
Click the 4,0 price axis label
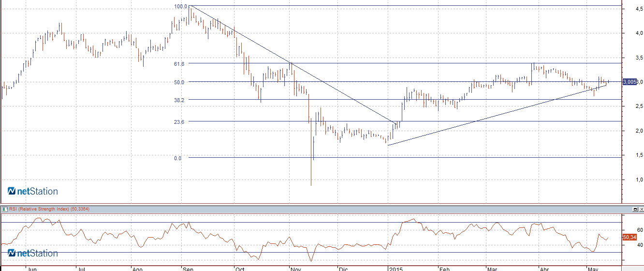[x=639, y=33]
